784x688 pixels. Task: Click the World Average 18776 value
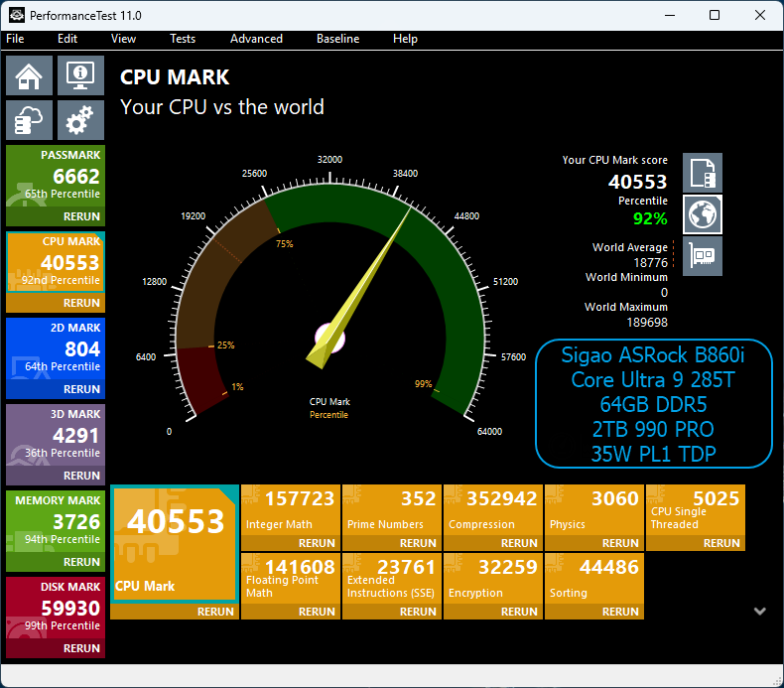pos(650,263)
